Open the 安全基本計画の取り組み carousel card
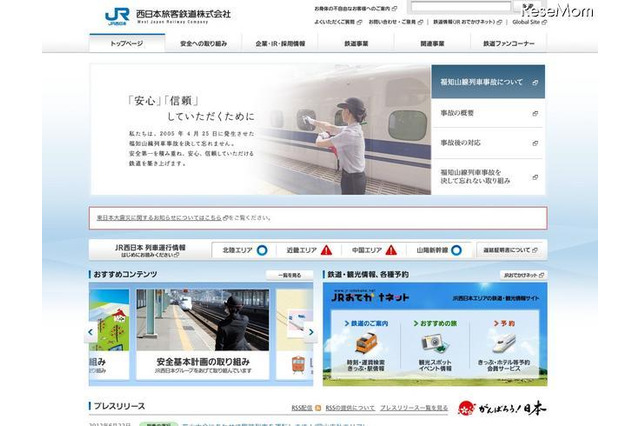 [202, 335]
